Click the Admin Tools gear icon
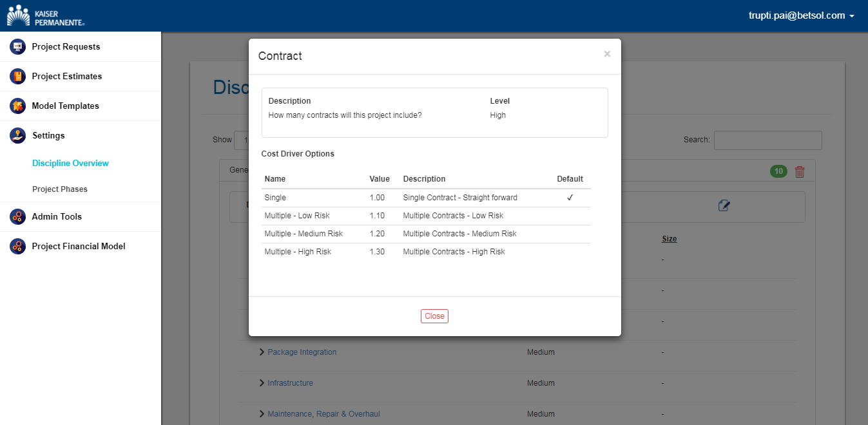 (17, 217)
